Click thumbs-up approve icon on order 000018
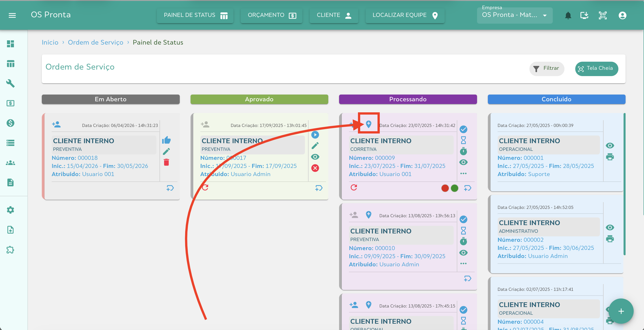Screen dimensions: 644x330 pos(166,140)
